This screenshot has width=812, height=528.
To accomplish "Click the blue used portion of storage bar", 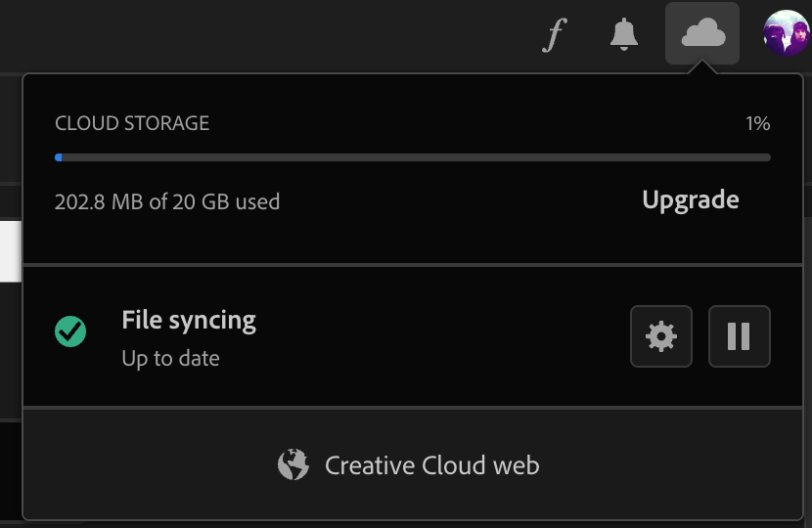I will coord(59,156).
